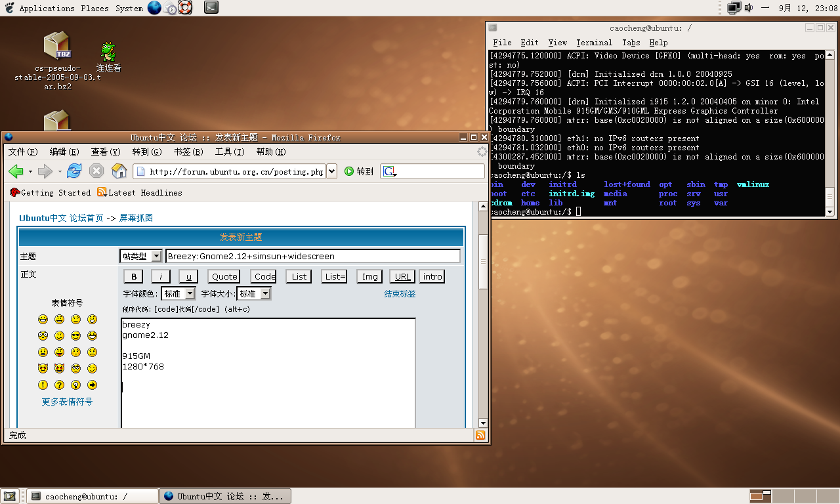Open the Getting Started bookmark
Image resolution: width=840 pixels, height=504 pixels.
click(51, 192)
